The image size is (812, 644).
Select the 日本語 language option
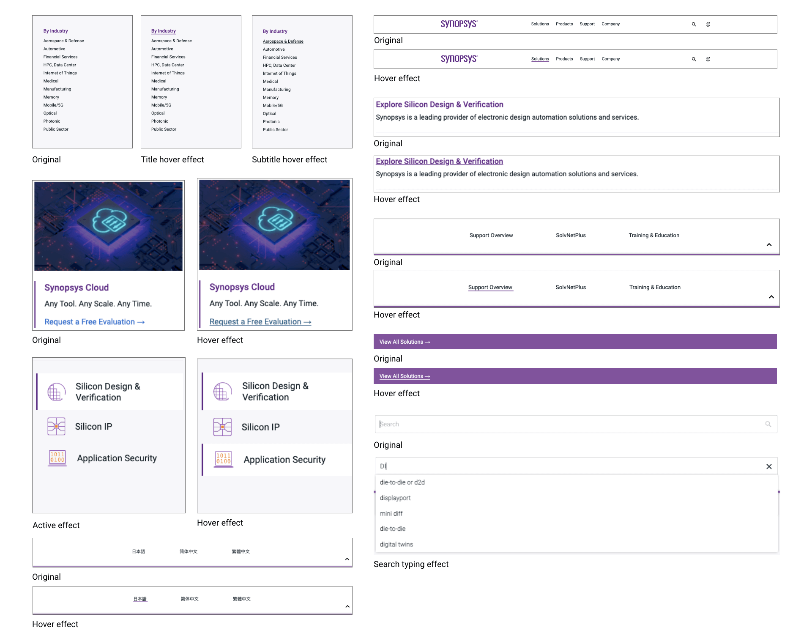pos(139,551)
